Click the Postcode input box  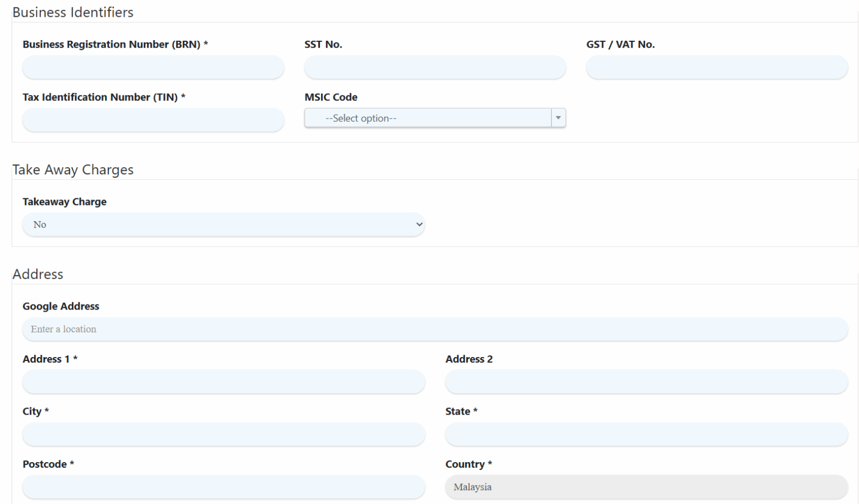224,487
